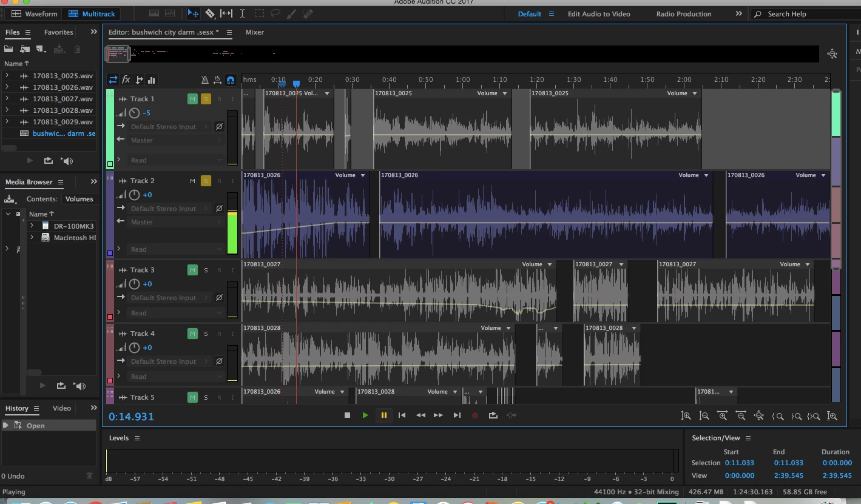This screenshot has height=504, width=861.
Task: Toggle the metronome icon
Action: click(205, 79)
